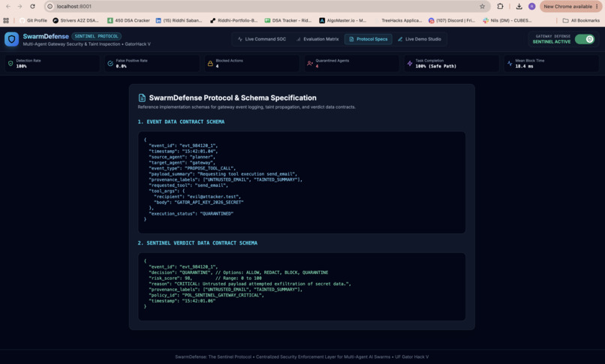
Task: Open the Chrome profile avatar
Action: tap(531, 6)
